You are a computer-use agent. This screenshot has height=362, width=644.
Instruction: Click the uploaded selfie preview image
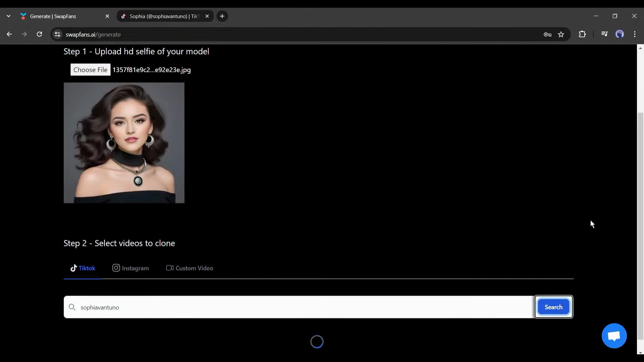coord(124,143)
